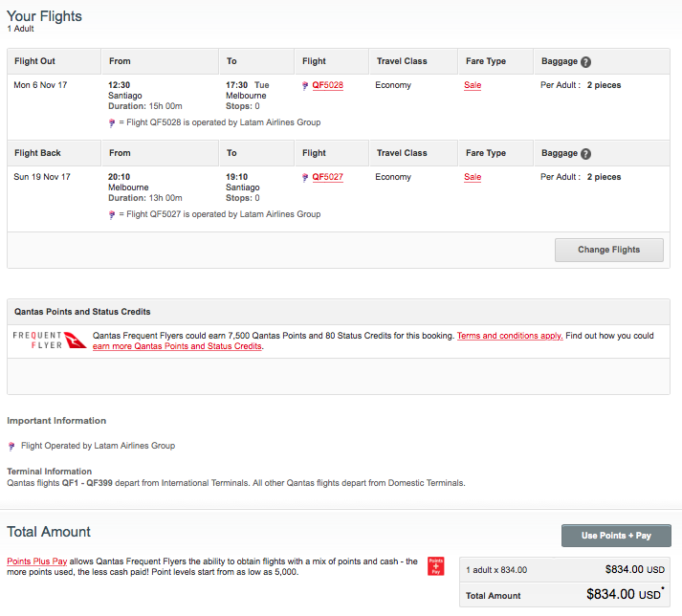Click Latam icon in QF5027 operated-by note
This screenshot has width=682, height=616.
coord(112,215)
